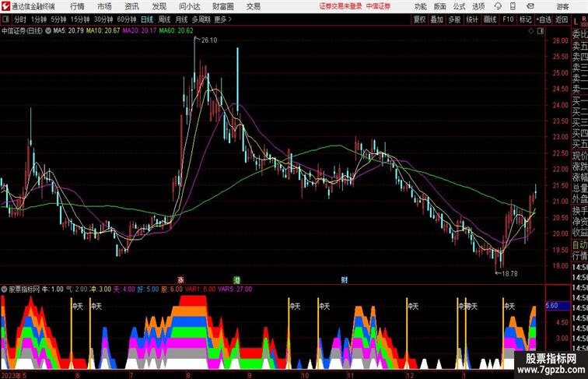Open the mail message icon

point(530,6)
